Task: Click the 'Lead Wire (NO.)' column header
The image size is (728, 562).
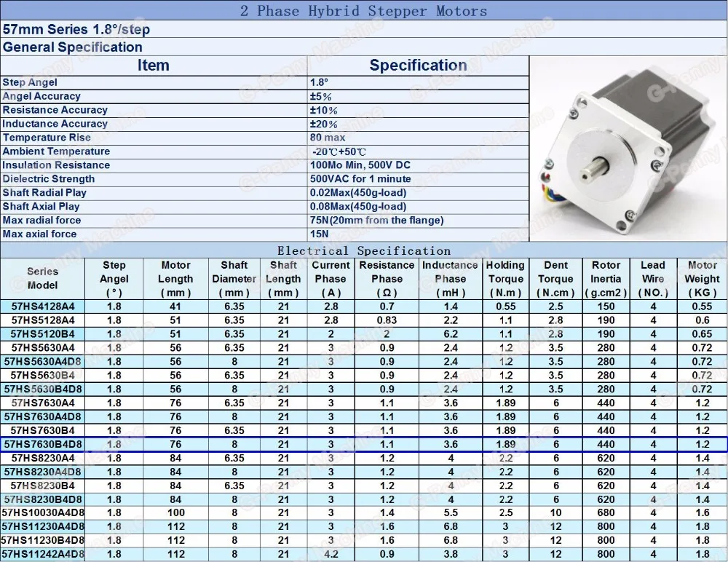Action: 653,279
